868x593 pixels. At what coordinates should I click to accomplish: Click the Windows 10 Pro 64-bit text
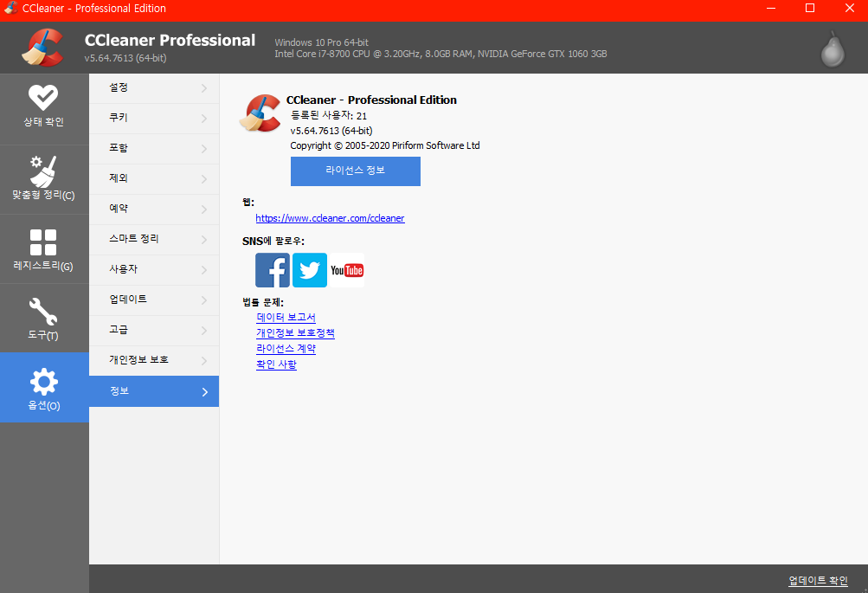[322, 42]
